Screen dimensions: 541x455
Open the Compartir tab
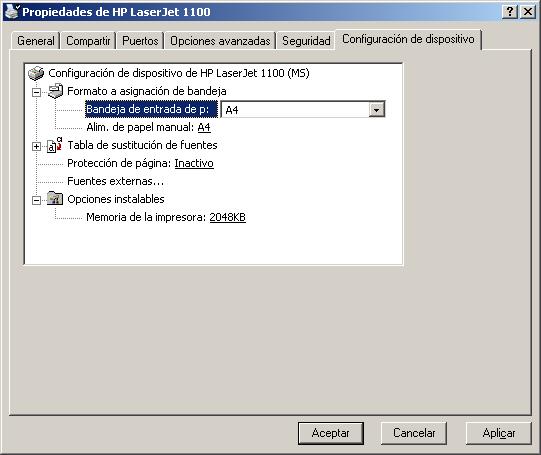coord(88,41)
